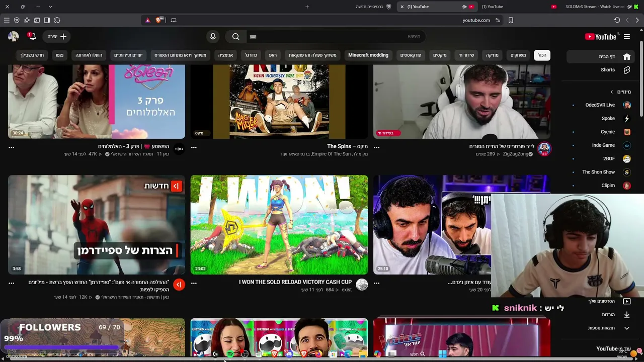Screen dimensions: 644x362
Task: Click the bookmark icon beside the address bar
Action: 511,20
